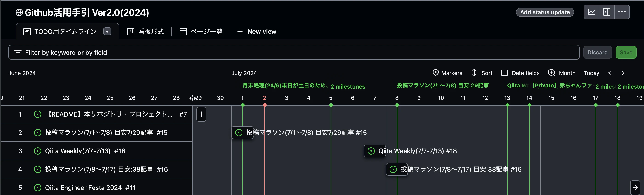Click the Qiita W milestone label near July 13
The width and height of the screenshot is (644, 195).
[518, 86]
